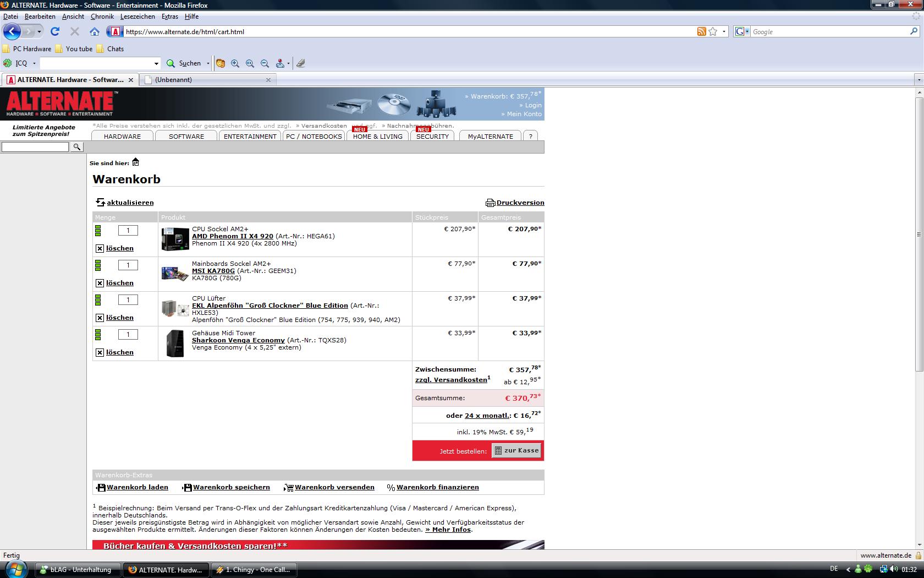Open search engine selector dropdown
924x578 pixels.
tap(743, 31)
